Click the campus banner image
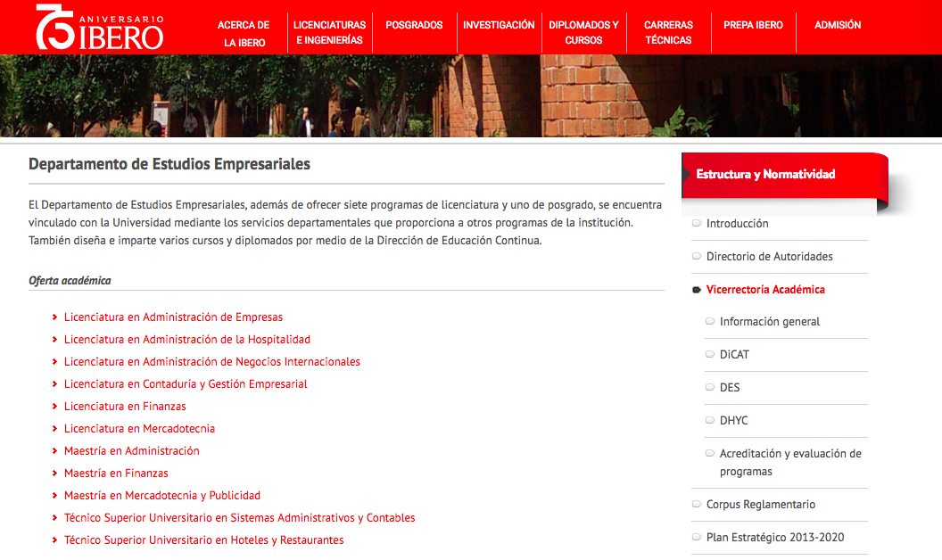This screenshot has height=560, width=942. (x=471, y=96)
